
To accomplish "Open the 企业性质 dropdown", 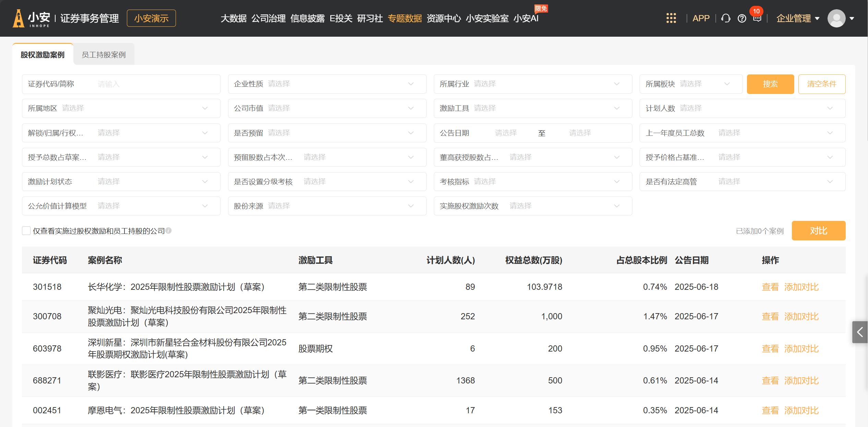I will pyautogui.click(x=327, y=84).
